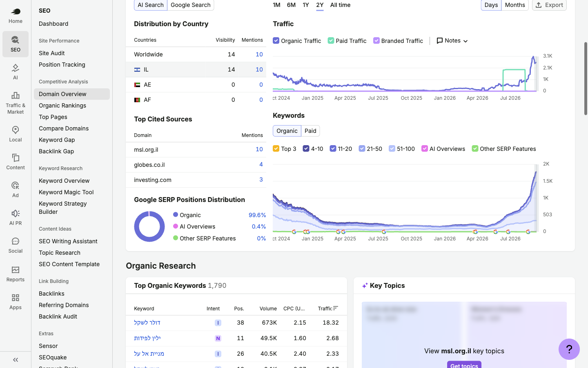This screenshot has width=588, height=368.
Task: Collapse the sidebar with double-chevron icon
Action: coord(16,360)
